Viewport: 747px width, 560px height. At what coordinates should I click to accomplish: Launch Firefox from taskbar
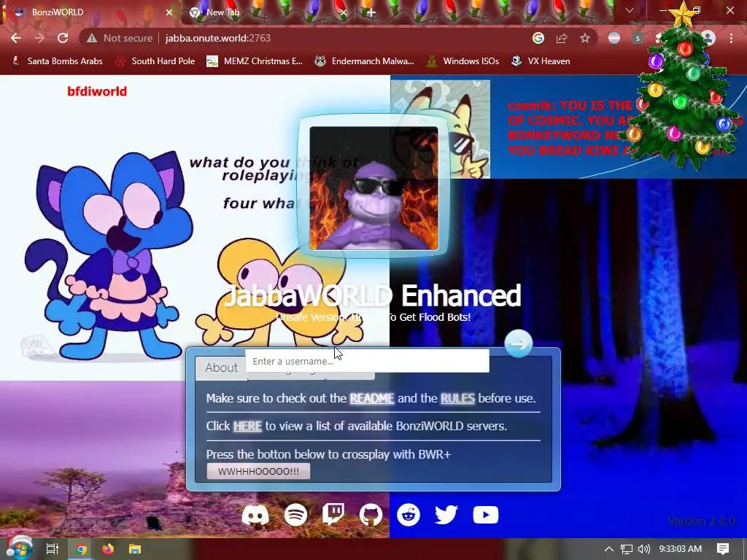tap(108, 549)
